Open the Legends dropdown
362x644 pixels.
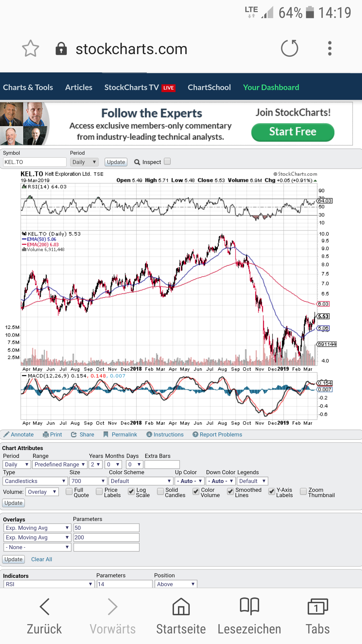[x=252, y=481]
